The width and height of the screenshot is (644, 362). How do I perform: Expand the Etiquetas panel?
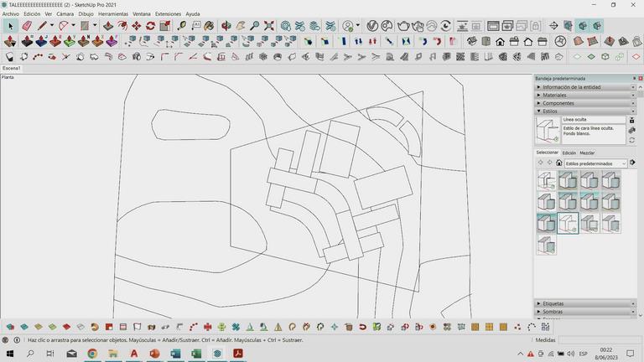(x=584, y=303)
